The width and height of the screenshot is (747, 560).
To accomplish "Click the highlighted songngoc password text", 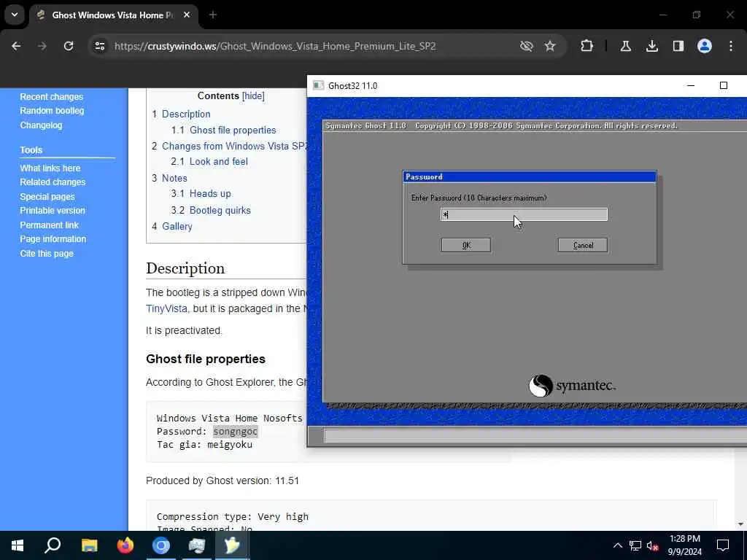I will [x=236, y=432].
